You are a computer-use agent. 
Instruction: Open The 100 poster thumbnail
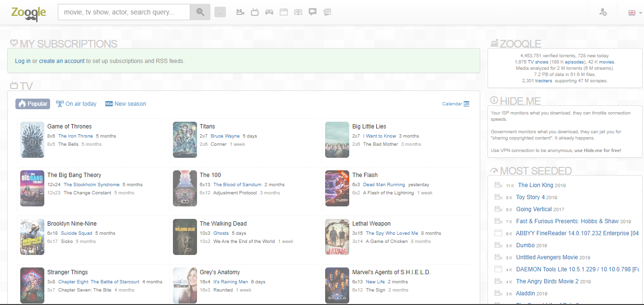click(x=185, y=188)
